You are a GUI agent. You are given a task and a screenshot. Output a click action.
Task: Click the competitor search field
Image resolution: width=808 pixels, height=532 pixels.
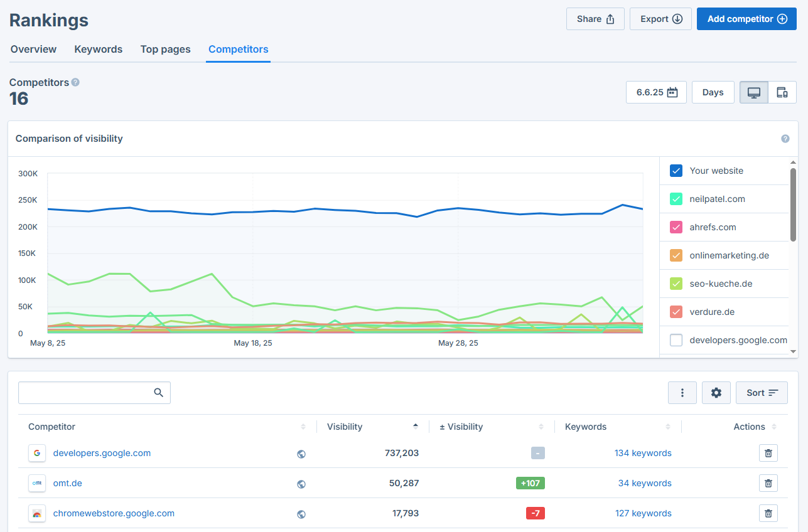[88, 392]
